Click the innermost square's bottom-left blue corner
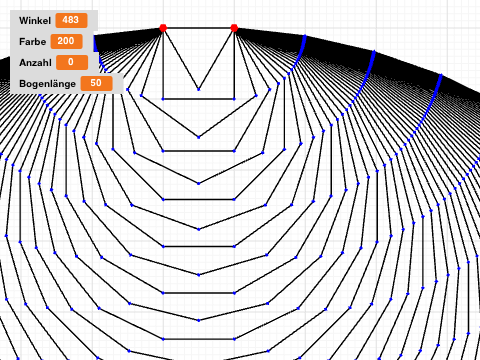 (x=163, y=99)
